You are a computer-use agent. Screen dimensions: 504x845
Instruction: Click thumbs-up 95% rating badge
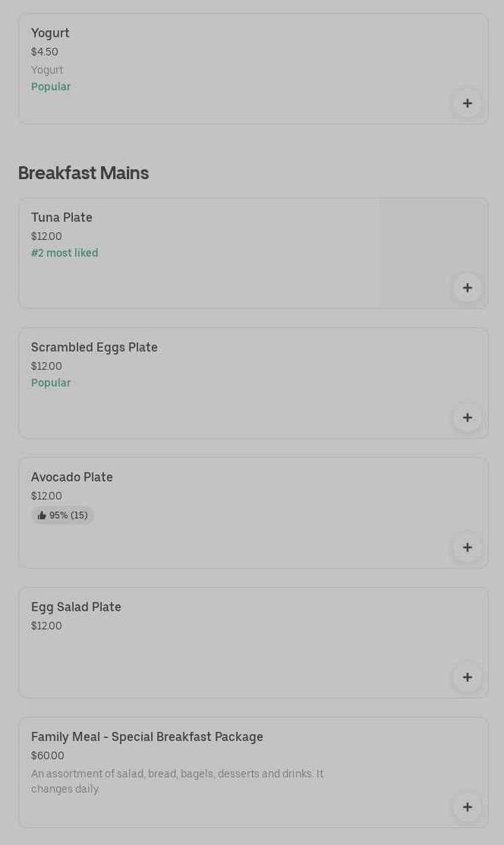click(x=63, y=516)
